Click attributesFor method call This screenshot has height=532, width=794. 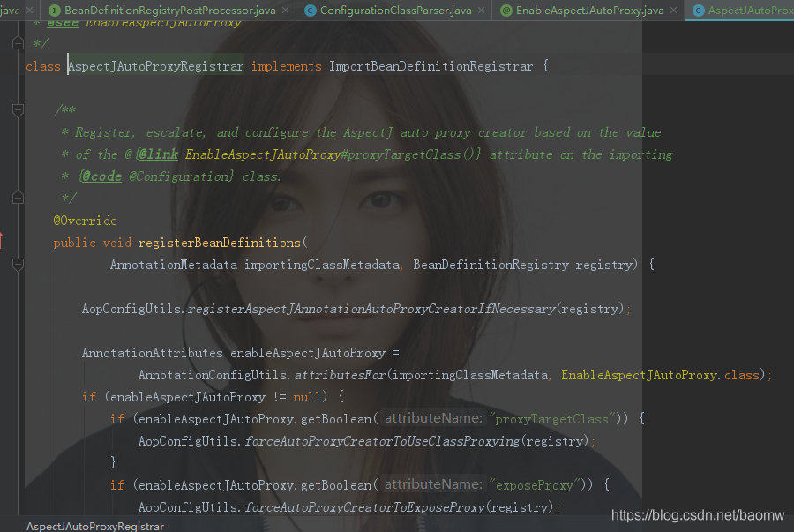[x=340, y=375]
